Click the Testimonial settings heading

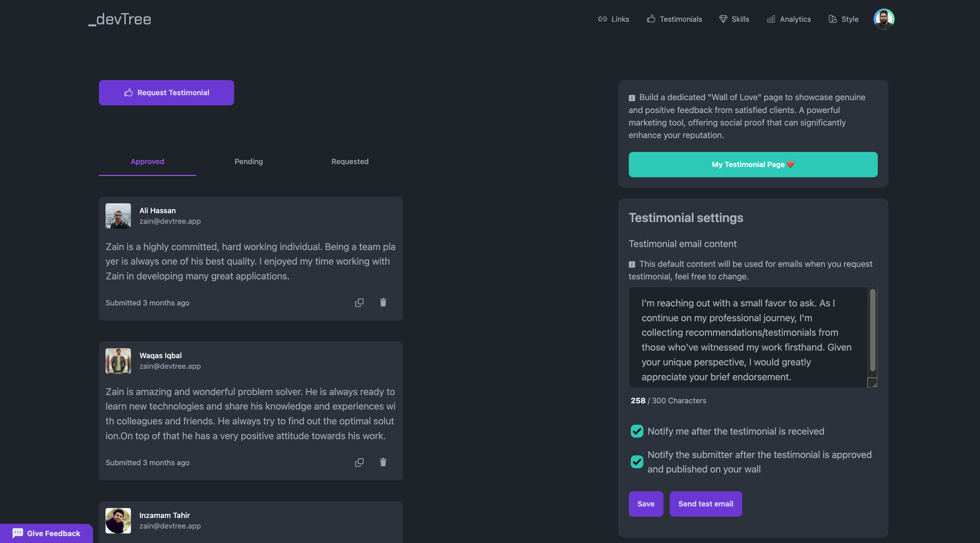coord(686,217)
